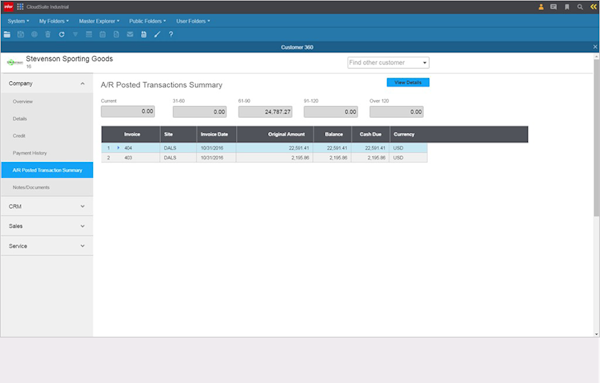
Task: Open the User Folders menu
Action: 193,21
